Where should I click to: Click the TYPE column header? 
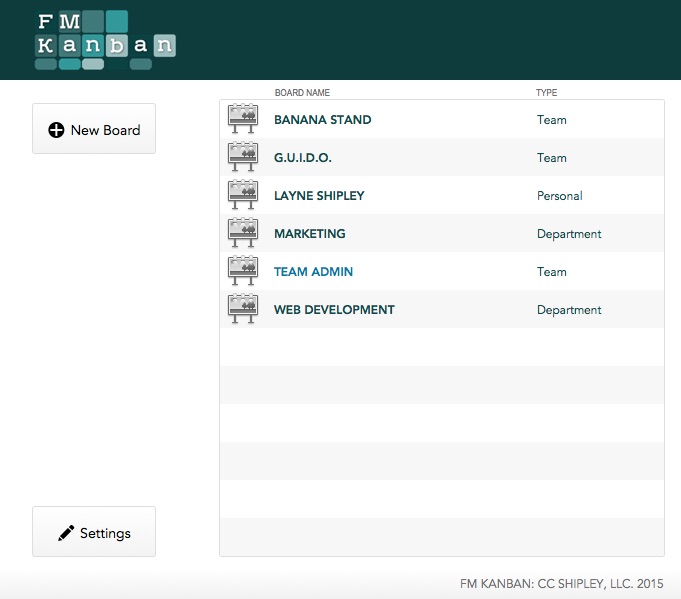546,93
